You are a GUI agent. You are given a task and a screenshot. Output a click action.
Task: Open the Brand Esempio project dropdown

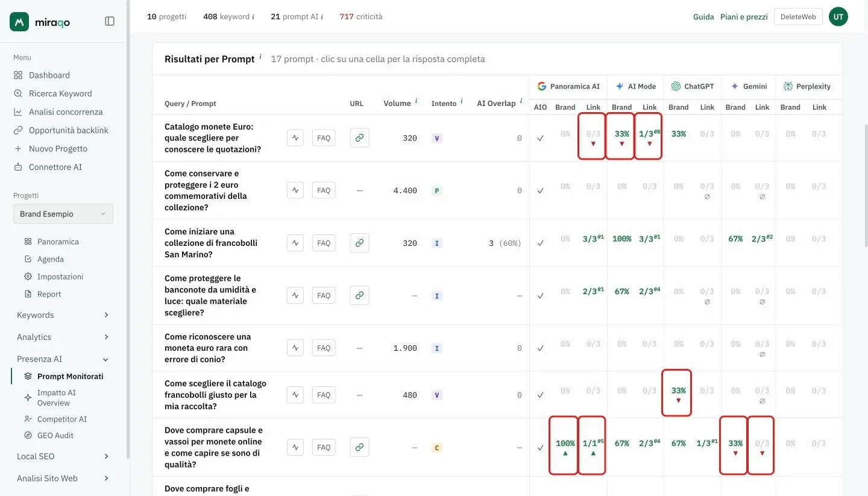point(63,214)
